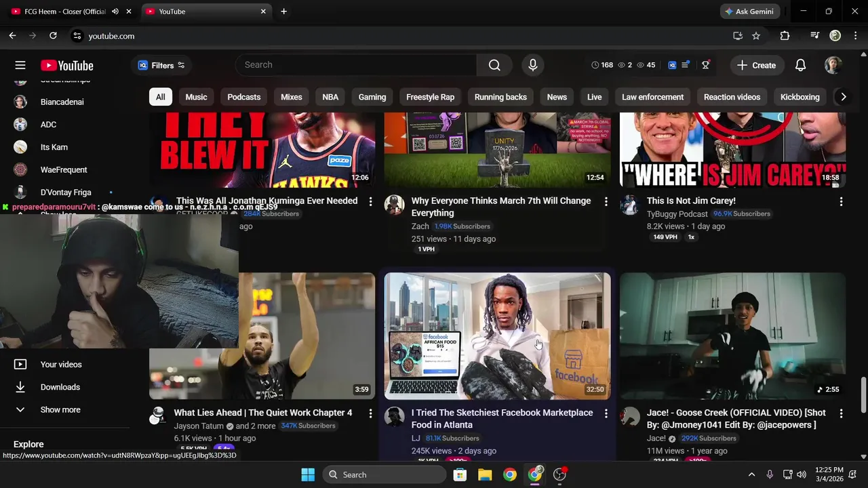This screenshot has width=868, height=488.
Task: Open the WHERE IS JIM CAREY thumbnail
Action: point(732,150)
